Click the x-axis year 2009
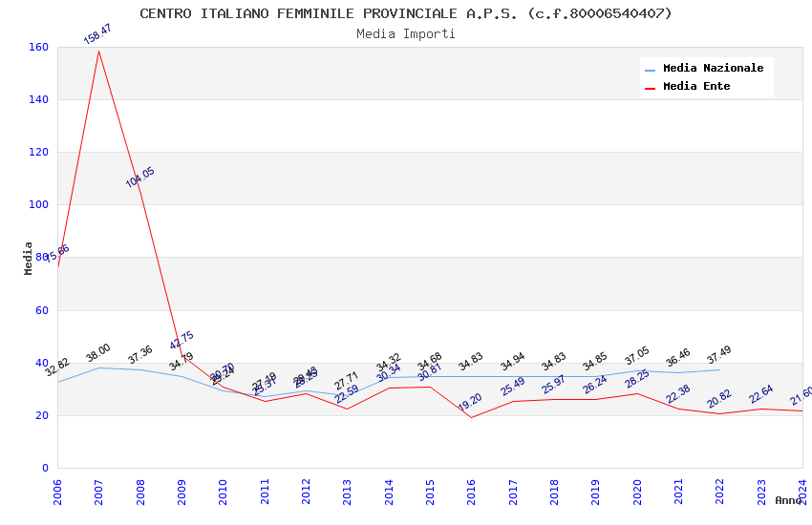 point(182,492)
